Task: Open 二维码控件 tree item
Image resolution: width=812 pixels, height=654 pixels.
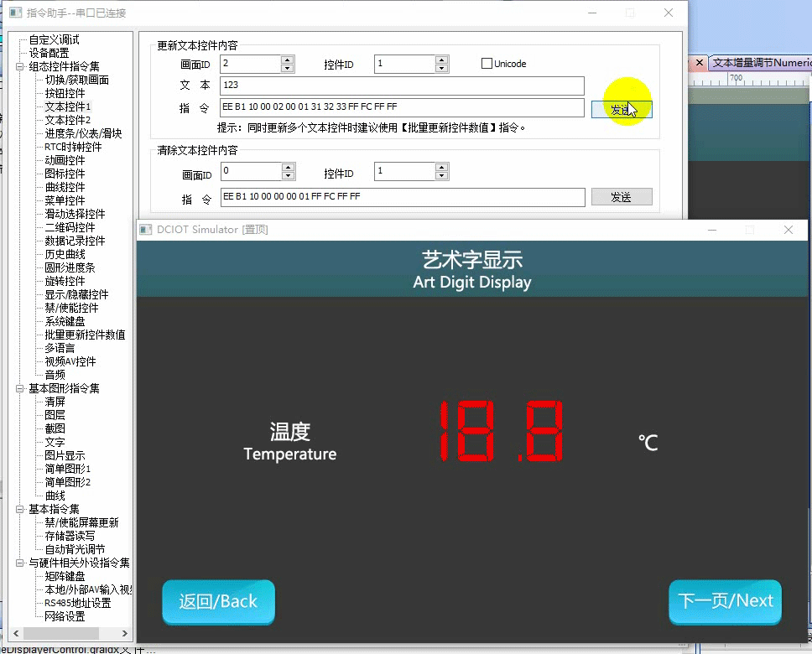Action: pos(70,227)
